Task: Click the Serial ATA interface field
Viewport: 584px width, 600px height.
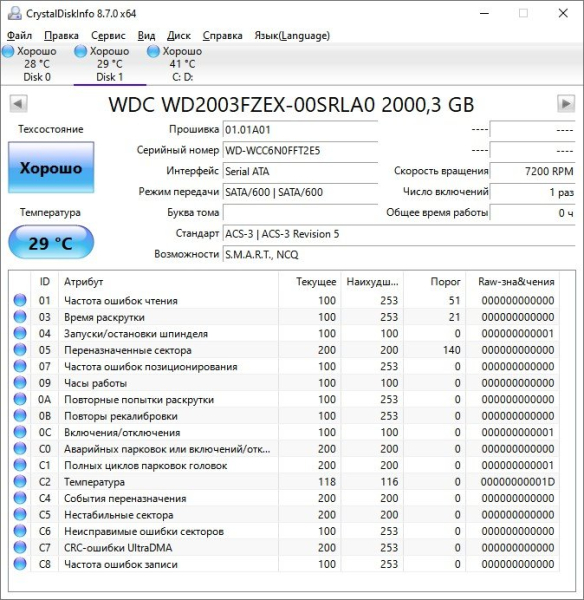Action: click(300, 171)
